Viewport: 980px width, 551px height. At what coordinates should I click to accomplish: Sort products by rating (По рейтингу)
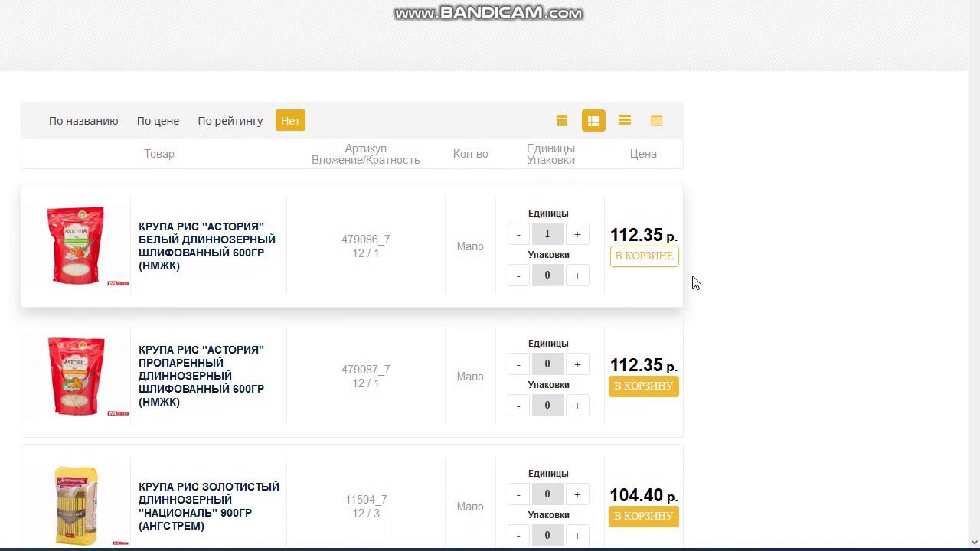point(230,121)
